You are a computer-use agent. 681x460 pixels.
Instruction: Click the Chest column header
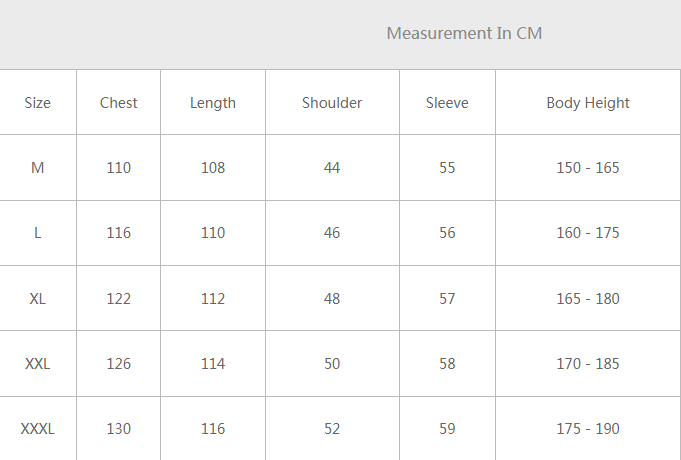119,103
